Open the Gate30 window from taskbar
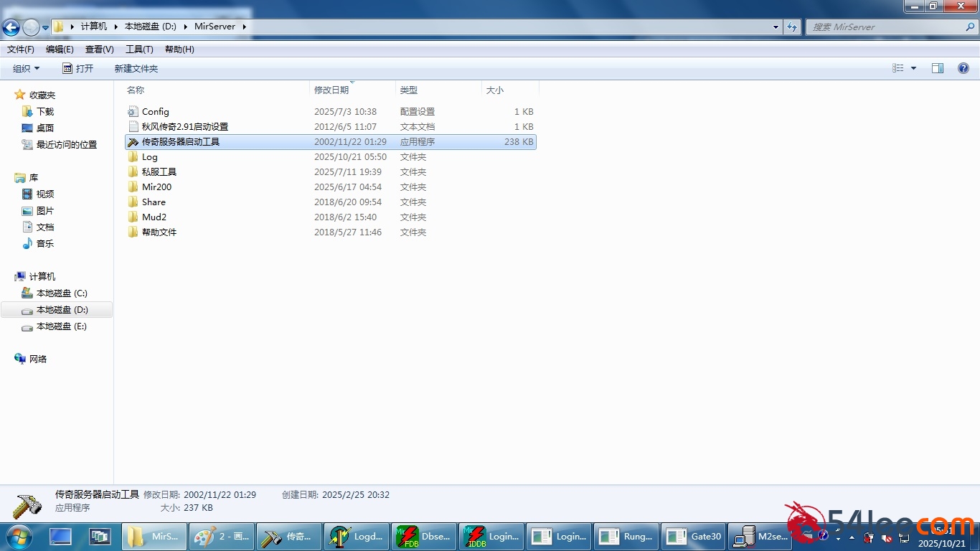Image resolution: width=980 pixels, height=551 pixels. coord(694,537)
